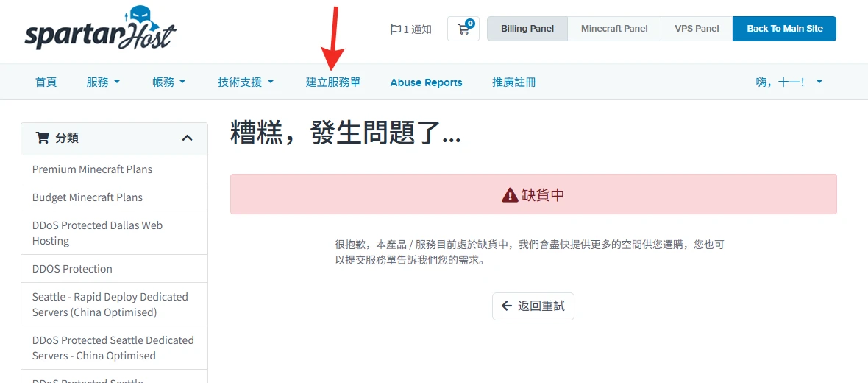This screenshot has height=383, width=868.
Task: Switch to Billing Panel tab
Action: (x=527, y=29)
